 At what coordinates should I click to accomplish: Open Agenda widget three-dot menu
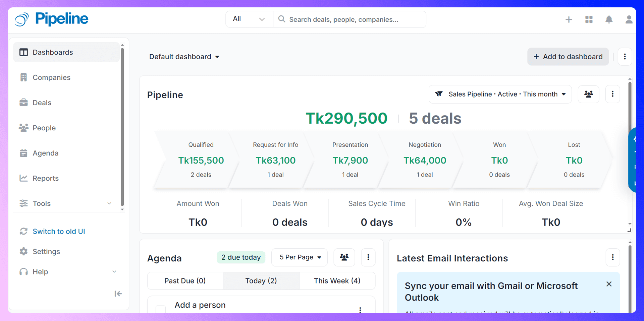click(368, 257)
